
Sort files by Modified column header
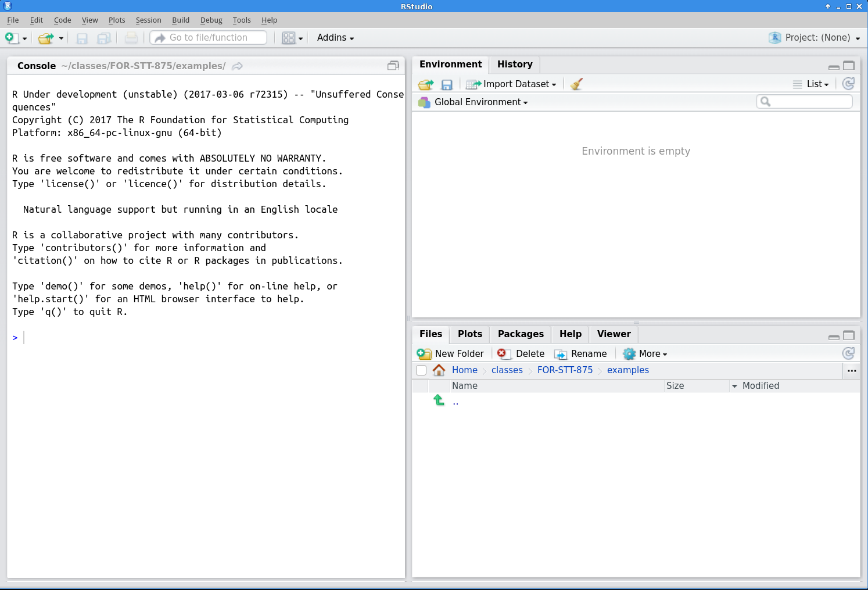tap(795, 386)
